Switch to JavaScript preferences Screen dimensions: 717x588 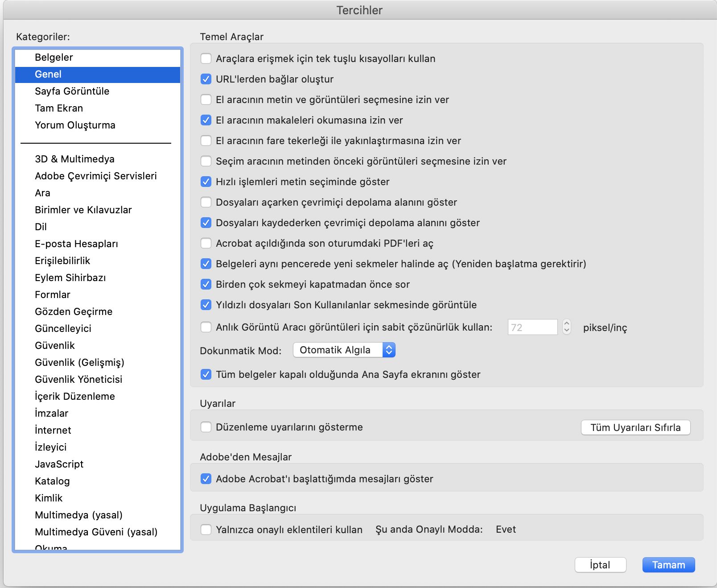coord(59,464)
